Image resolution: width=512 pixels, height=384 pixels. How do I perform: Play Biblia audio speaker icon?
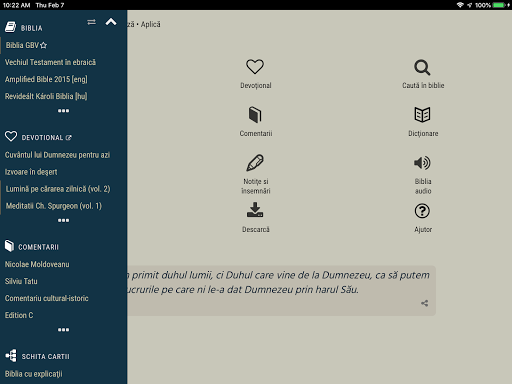422,163
